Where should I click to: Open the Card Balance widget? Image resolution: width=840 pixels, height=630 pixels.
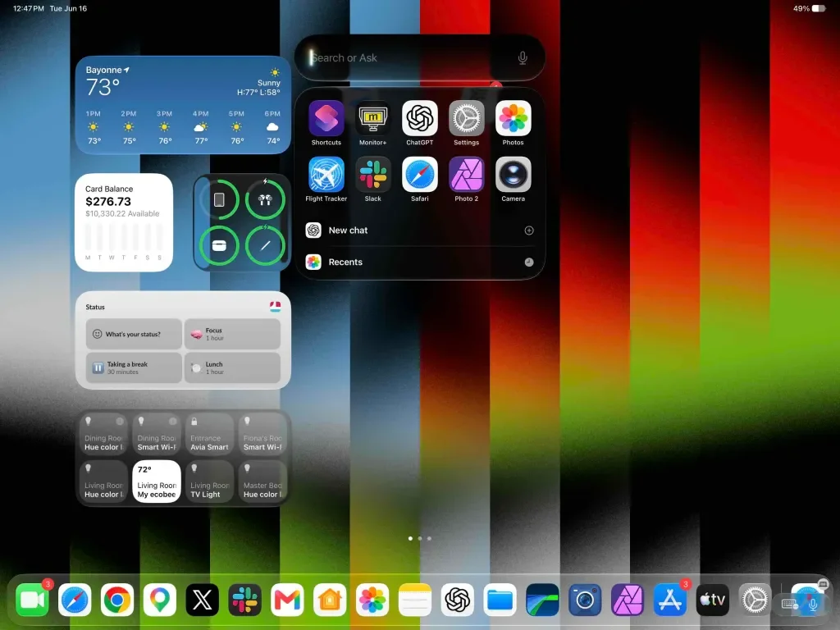click(124, 222)
